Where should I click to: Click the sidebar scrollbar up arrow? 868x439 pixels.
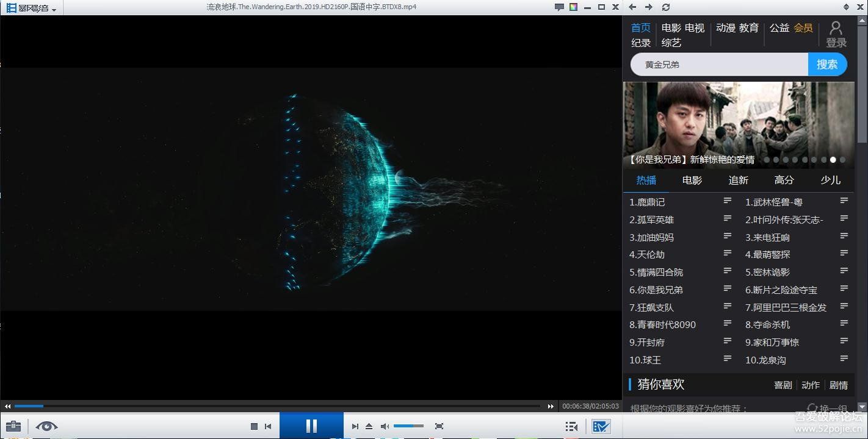(x=862, y=21)
